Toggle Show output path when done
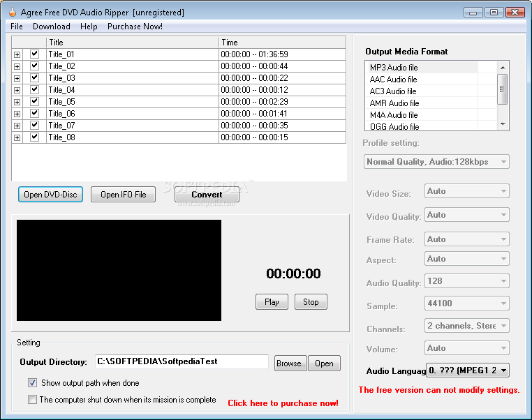532x420 pixels. tap(32, 383)
